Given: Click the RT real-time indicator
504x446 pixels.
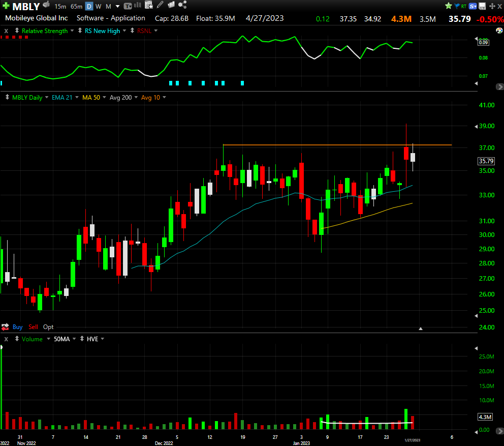Looking at the screenshot, I should (x=463, y=7).
